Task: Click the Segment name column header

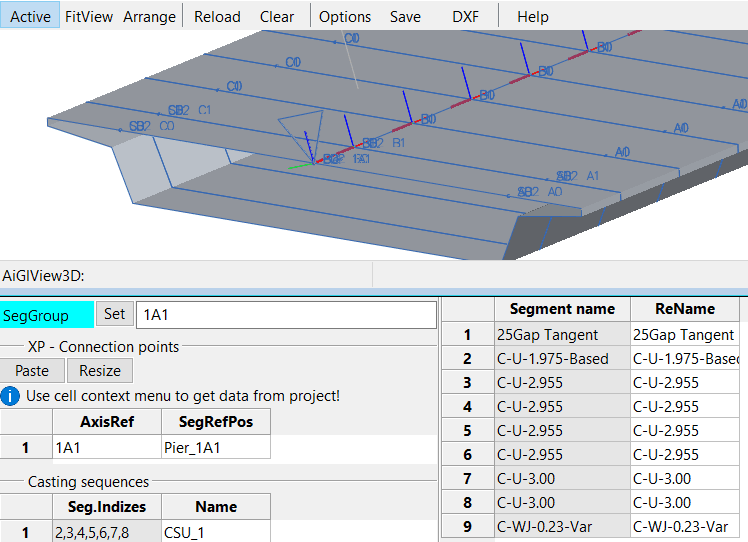Action: 562,309
